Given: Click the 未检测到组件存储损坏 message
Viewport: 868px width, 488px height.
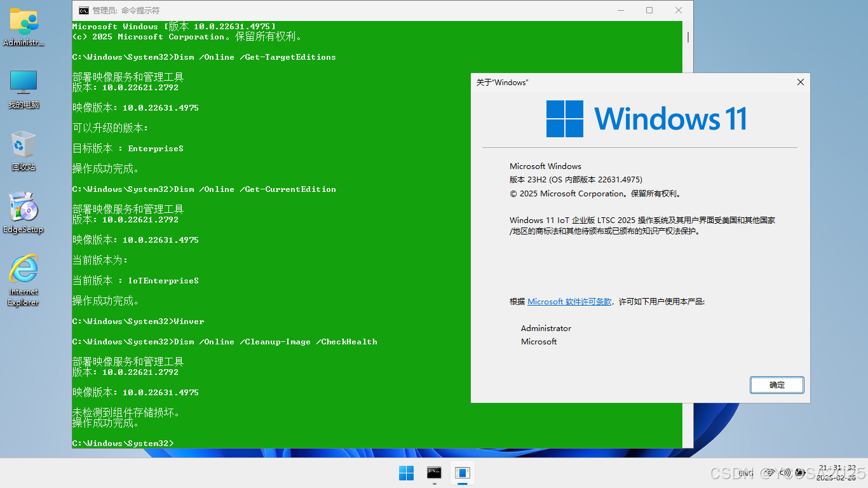Looking at the screenshot, I should click(x=126, y=413).
